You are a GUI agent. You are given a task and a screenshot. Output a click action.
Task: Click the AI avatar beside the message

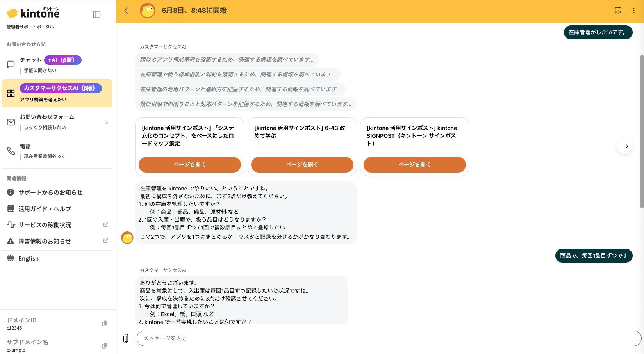pos(127,237)
